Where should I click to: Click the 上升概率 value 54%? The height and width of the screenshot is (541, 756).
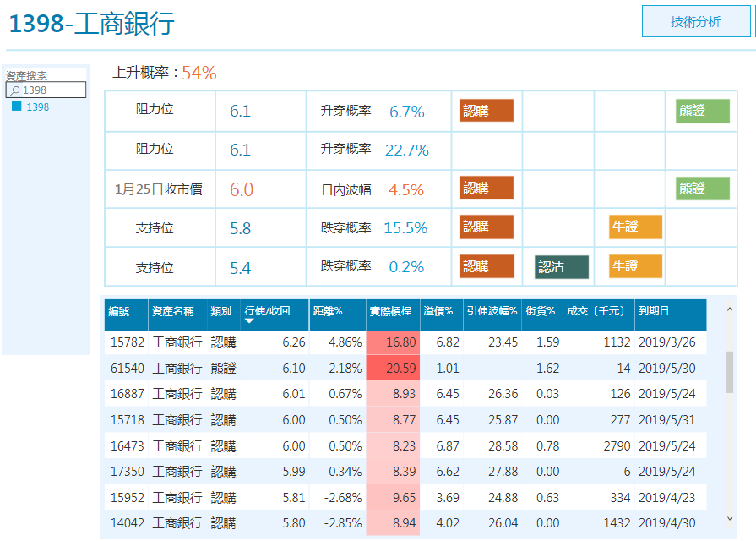point(199,74)
